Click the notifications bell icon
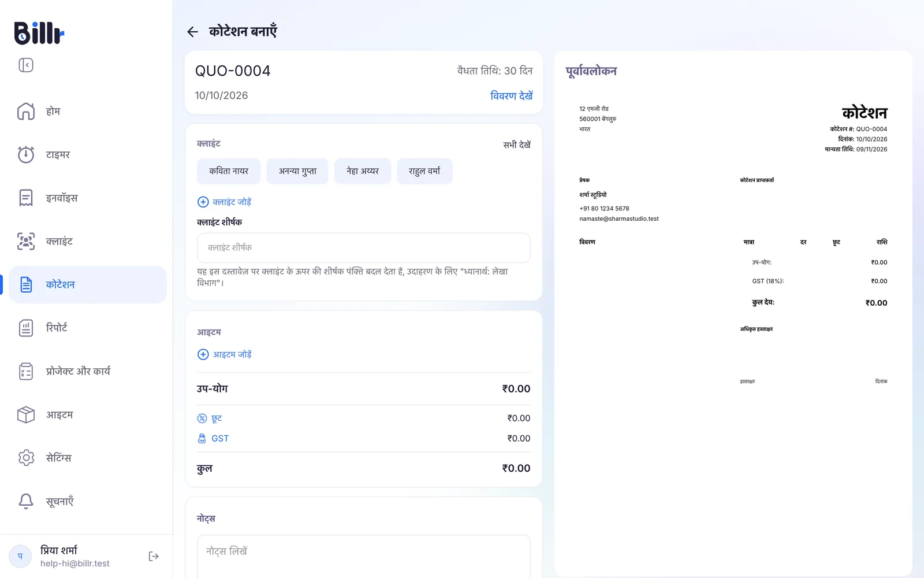This screenshot has width=924, height=578. click(x=26, y=501)
